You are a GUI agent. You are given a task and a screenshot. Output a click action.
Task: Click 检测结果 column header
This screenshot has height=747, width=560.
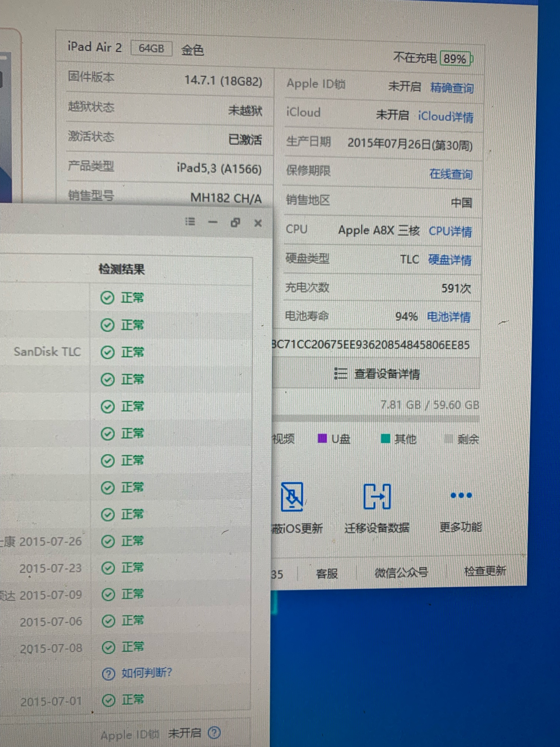(x=121, y=269)
